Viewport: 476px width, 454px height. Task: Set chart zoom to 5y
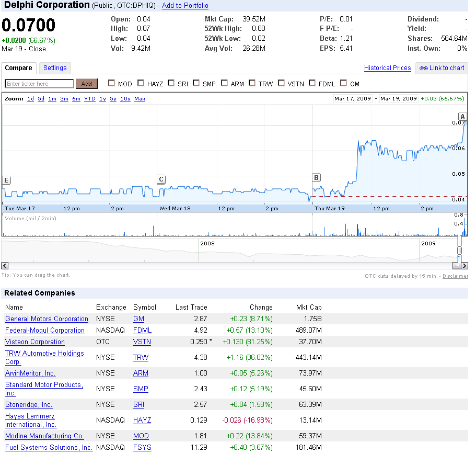click(x=113, y=99)
